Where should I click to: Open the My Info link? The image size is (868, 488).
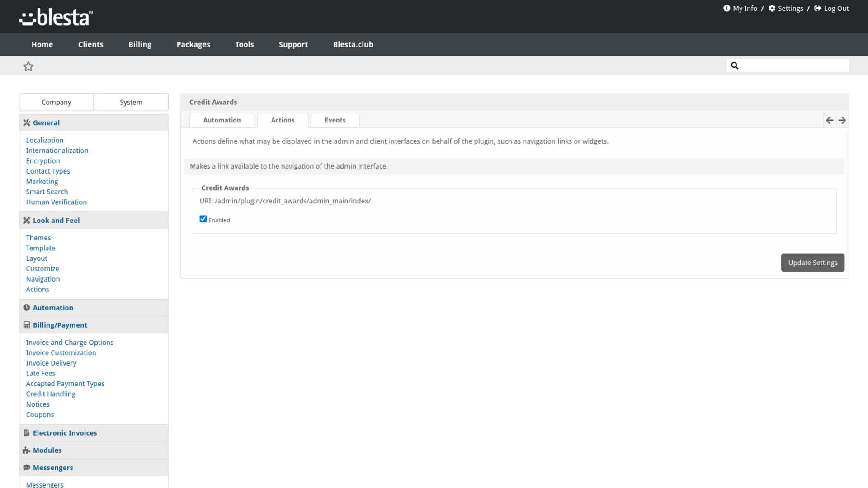[745, 8]
